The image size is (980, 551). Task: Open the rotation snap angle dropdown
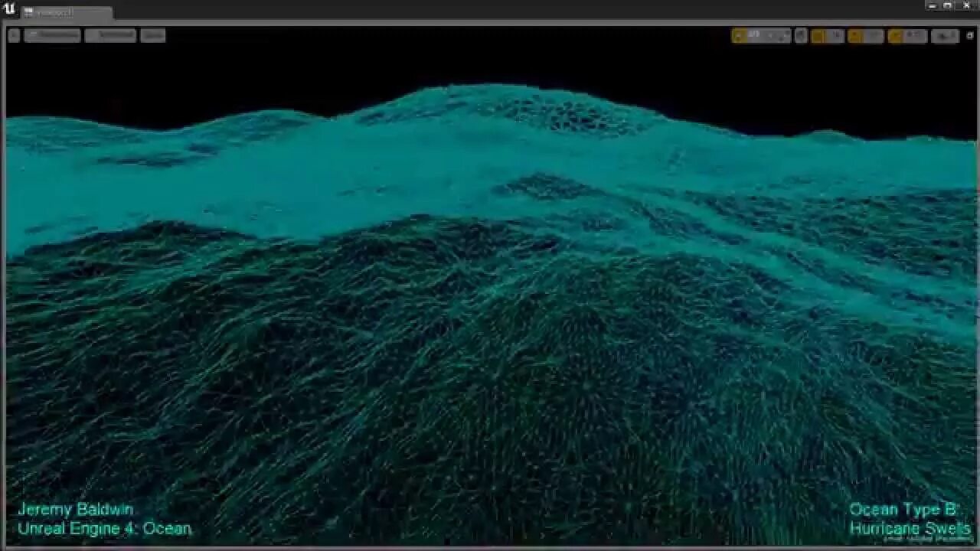[x=874, y=35]
